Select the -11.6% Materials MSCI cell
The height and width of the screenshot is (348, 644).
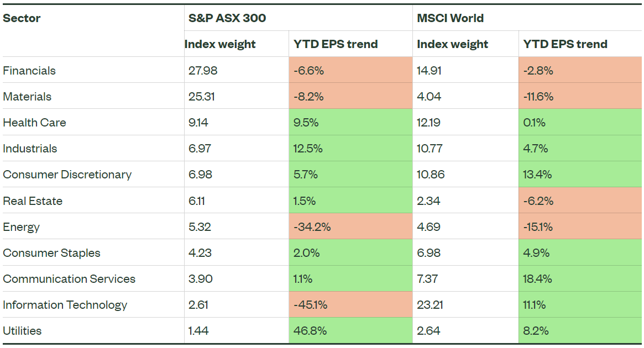(x=538, y=97)
